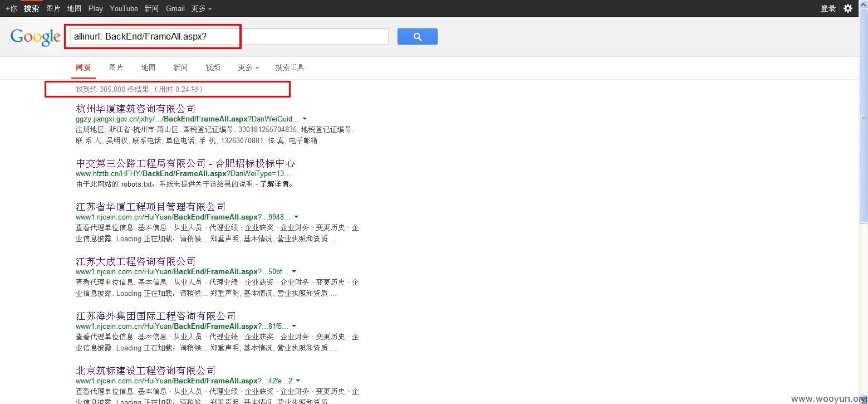This screenshot has width=868, height=404.
Task: Switch to the 图片 results tab
Action: (116, 67)
